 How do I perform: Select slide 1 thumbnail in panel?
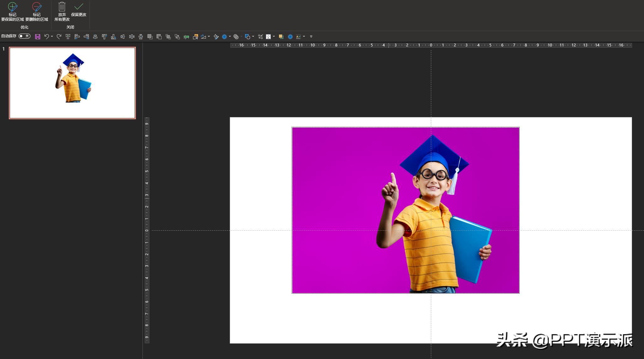pyautogui.click(x=72, y=83)
